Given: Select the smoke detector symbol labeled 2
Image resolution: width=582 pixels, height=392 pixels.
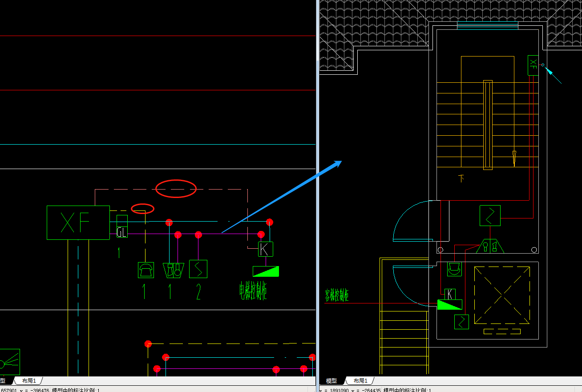Looking at the screenshot, I should 198,269.
